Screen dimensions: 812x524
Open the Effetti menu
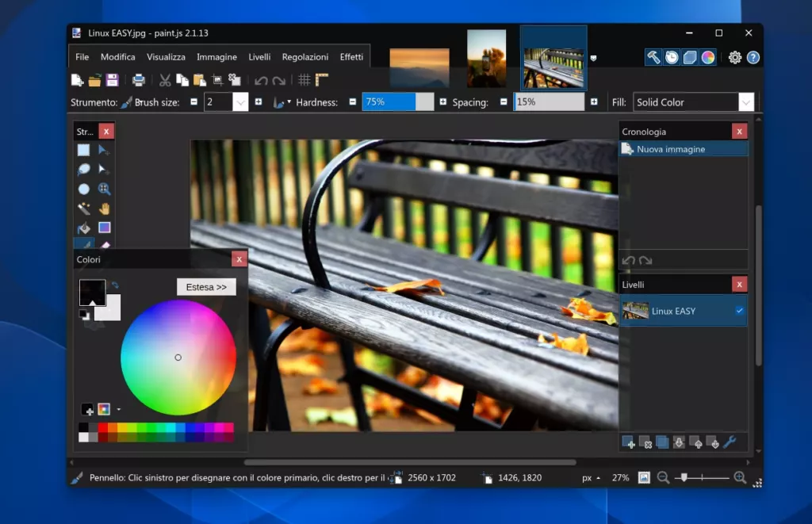click(351, 57)
